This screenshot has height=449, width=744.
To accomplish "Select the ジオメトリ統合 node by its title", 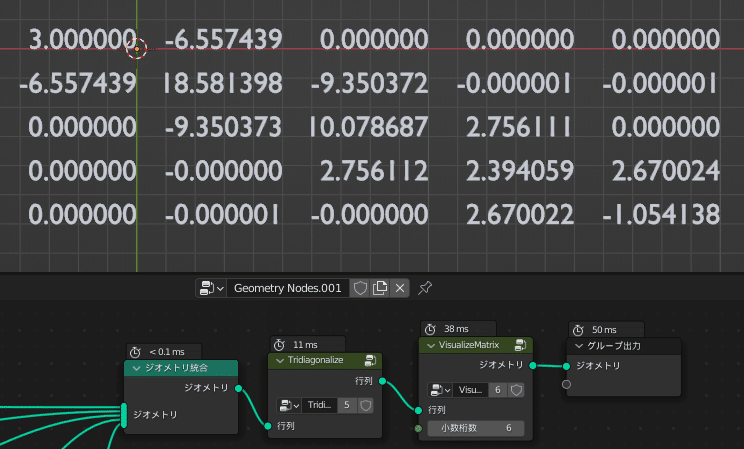I will click(177, 368).
